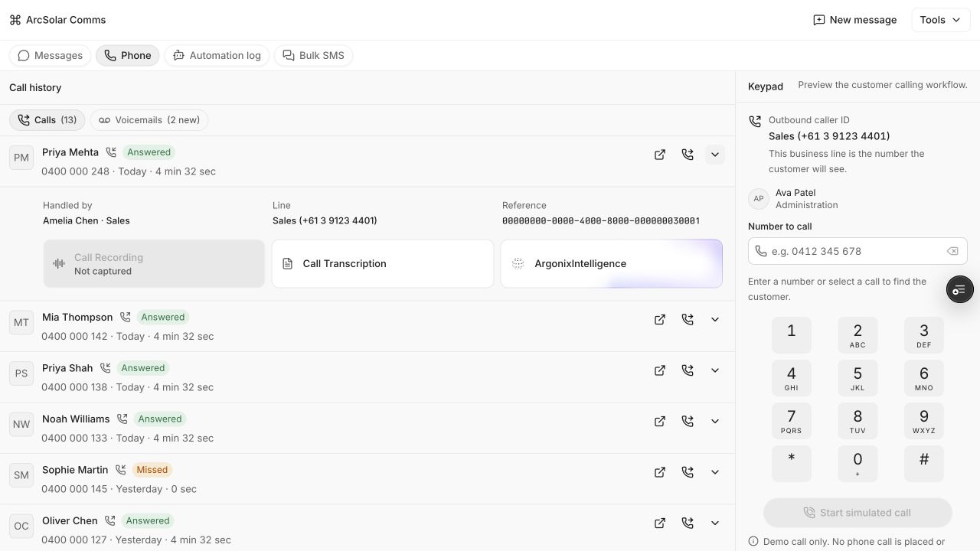980x551 pixels.
Task: Select the Phone tab
Action: [x=128, y=56]
